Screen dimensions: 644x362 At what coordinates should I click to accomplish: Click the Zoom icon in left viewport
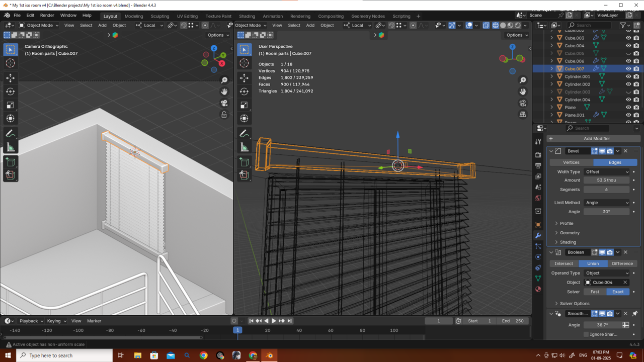click(x=224, y=80)
